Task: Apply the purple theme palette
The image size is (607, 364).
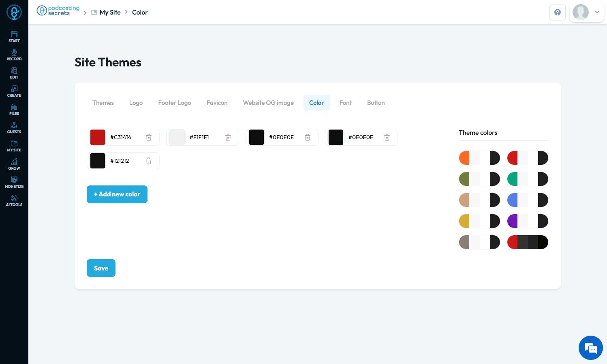Action: click(x=528, y=221)
